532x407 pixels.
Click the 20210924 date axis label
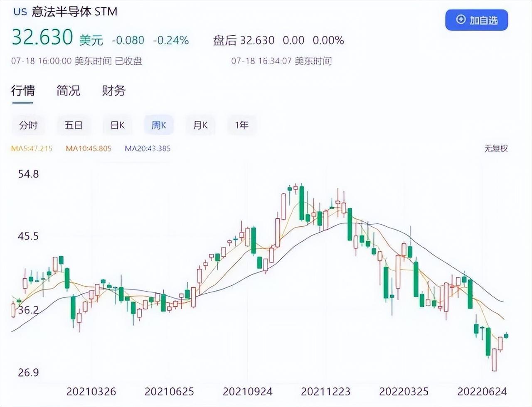pyautogui.click(x=248, y=391)
